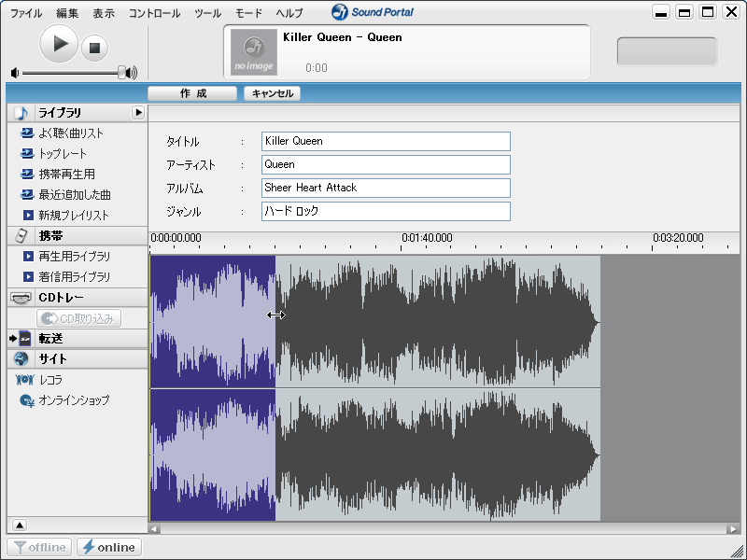Open the 表示 menu
This screenshot has height=560, width=747.
click(x=104, y=13)
